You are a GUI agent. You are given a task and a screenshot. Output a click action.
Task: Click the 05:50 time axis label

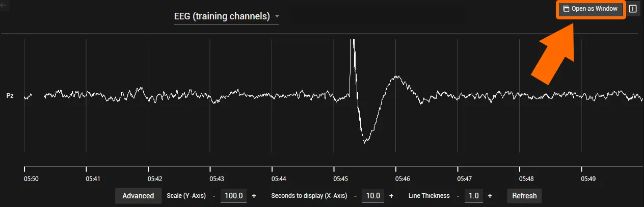click(32, 179)
